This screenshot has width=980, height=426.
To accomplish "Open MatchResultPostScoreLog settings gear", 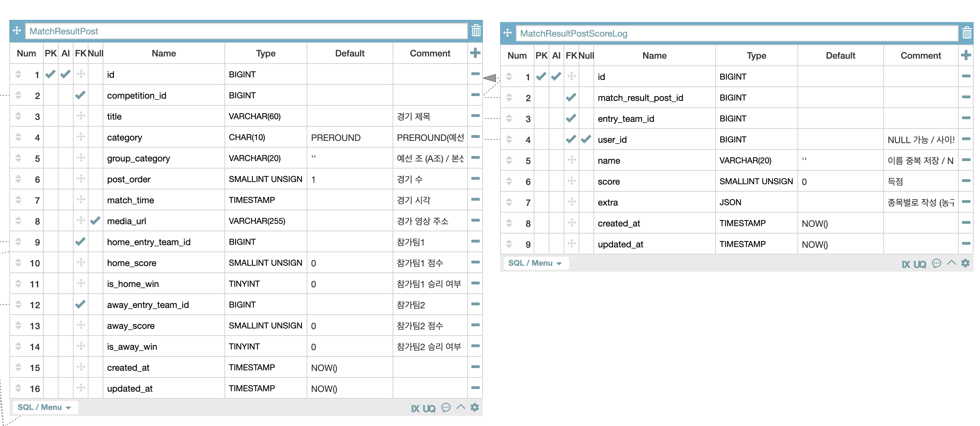I will [965, 263].
